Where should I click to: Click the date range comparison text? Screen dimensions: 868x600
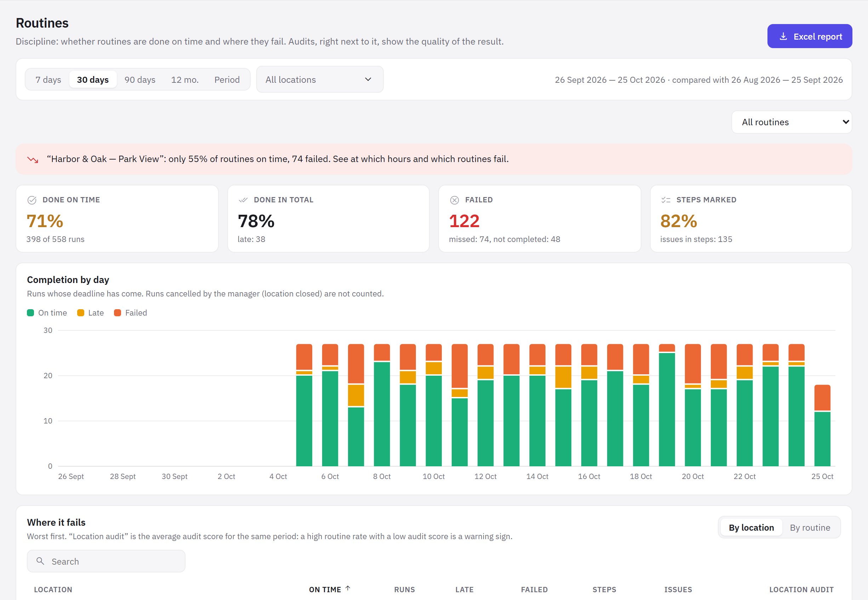698,80
